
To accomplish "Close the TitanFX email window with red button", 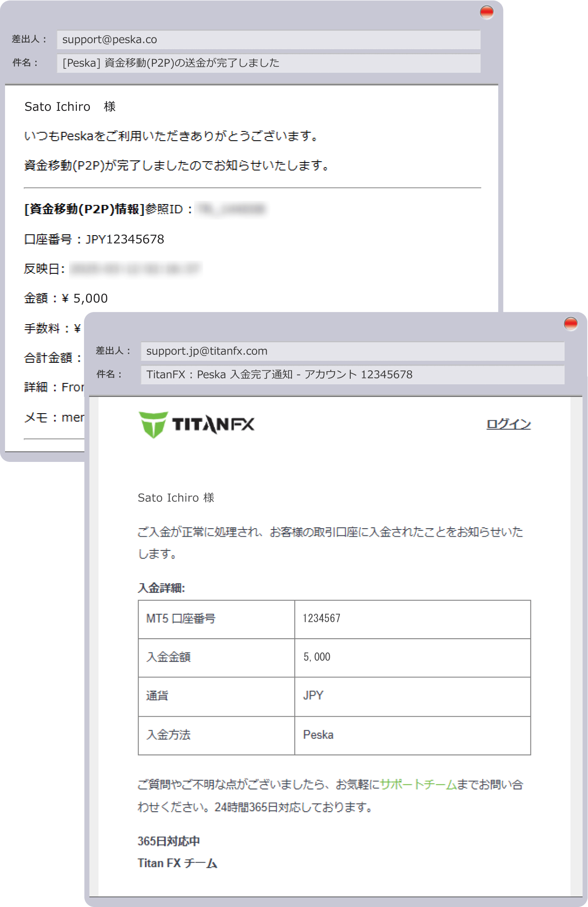I will pyautogui.click(x=570, y=324).
